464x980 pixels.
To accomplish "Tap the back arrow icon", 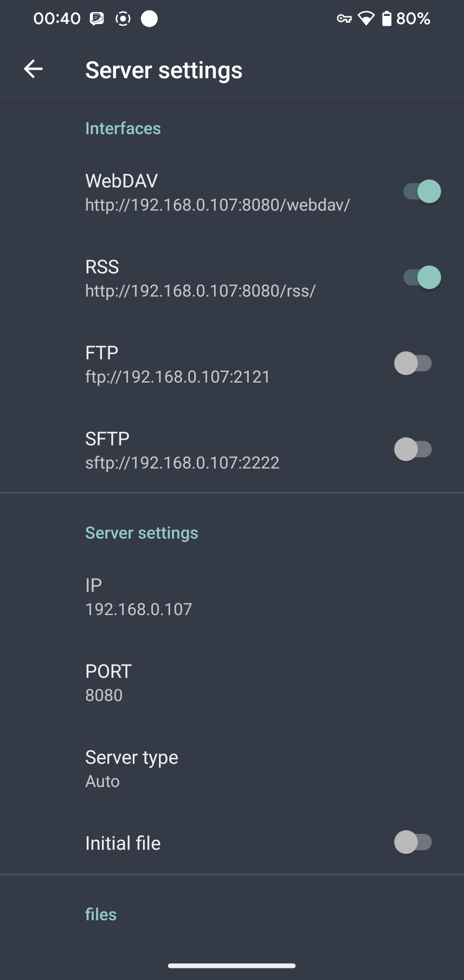I will click(x=33, y=69).
